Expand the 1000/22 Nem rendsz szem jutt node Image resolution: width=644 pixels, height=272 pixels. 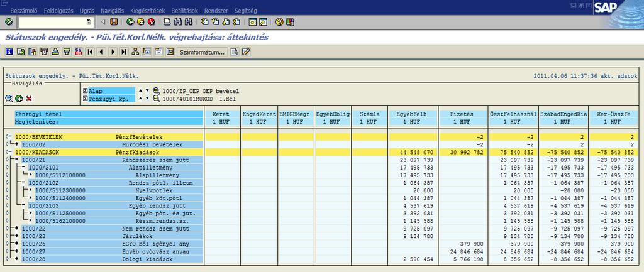point(16,229)
